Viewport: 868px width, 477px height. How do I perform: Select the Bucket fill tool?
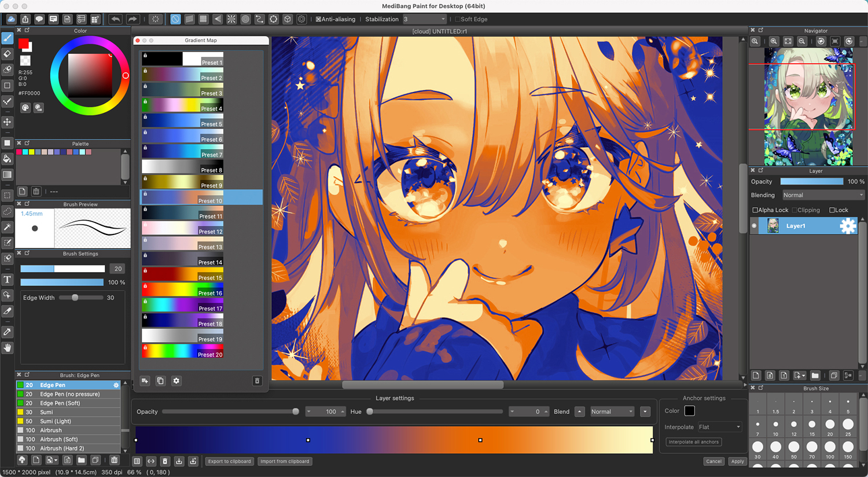[x=8, y=159]
